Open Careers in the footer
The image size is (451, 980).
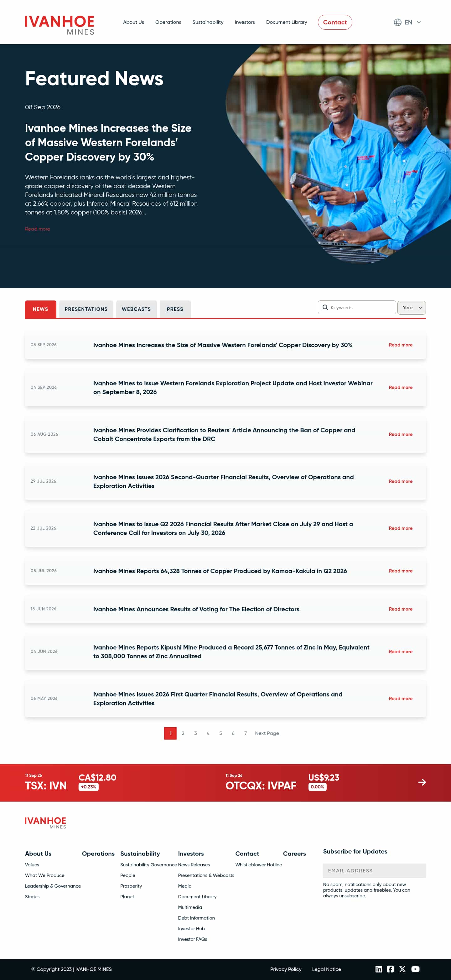(x=294, y=854)
